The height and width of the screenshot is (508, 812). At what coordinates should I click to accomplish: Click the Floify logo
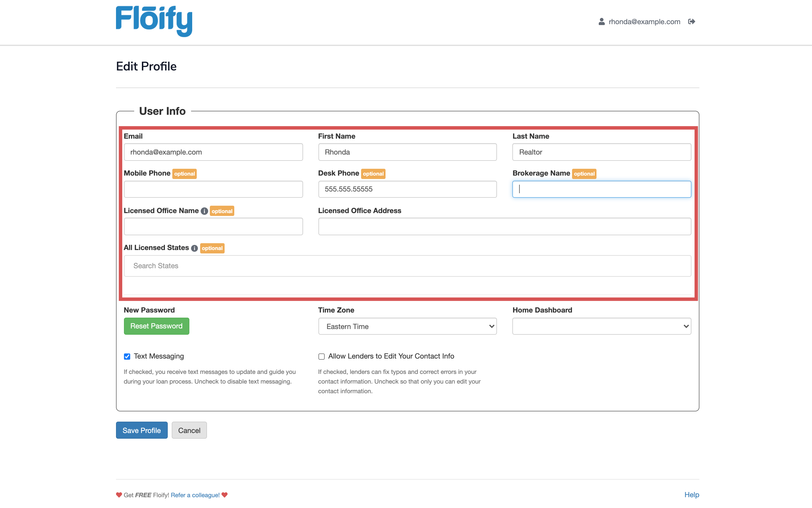point(154,21)
